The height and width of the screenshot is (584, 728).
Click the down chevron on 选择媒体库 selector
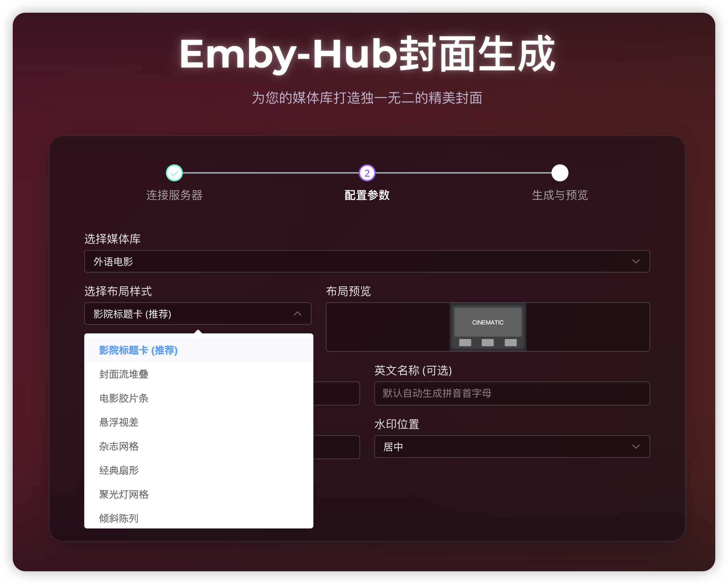[636, 261]
